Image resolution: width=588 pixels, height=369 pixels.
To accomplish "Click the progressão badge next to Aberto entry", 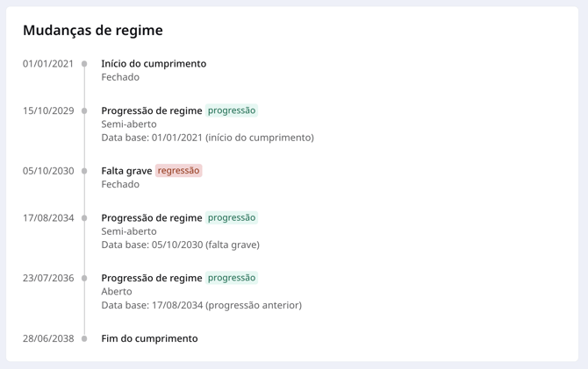I will coord(232,278).
